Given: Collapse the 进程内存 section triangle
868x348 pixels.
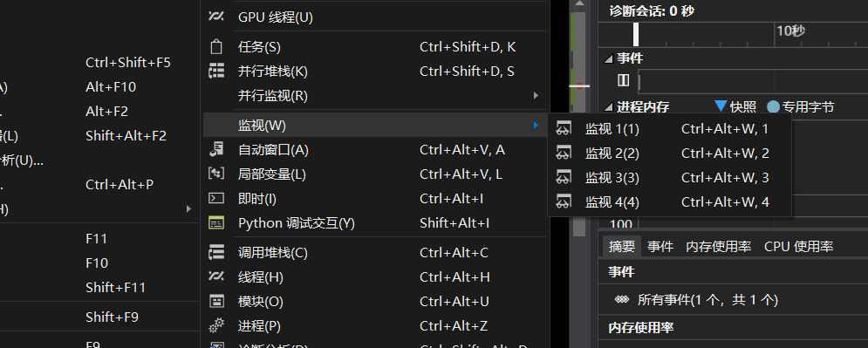Looking at the screenshot, I should tap(609, 106).
